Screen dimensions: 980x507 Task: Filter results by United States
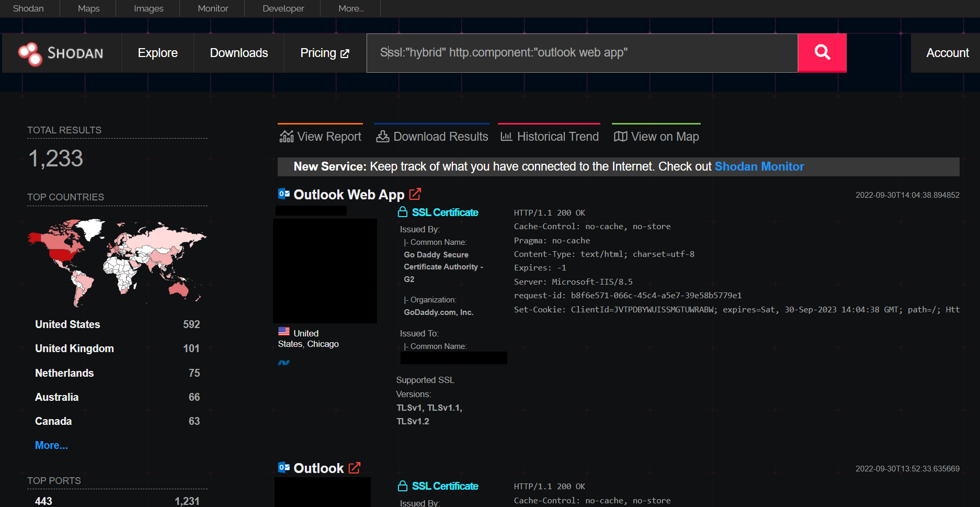[x=67, y=324]
